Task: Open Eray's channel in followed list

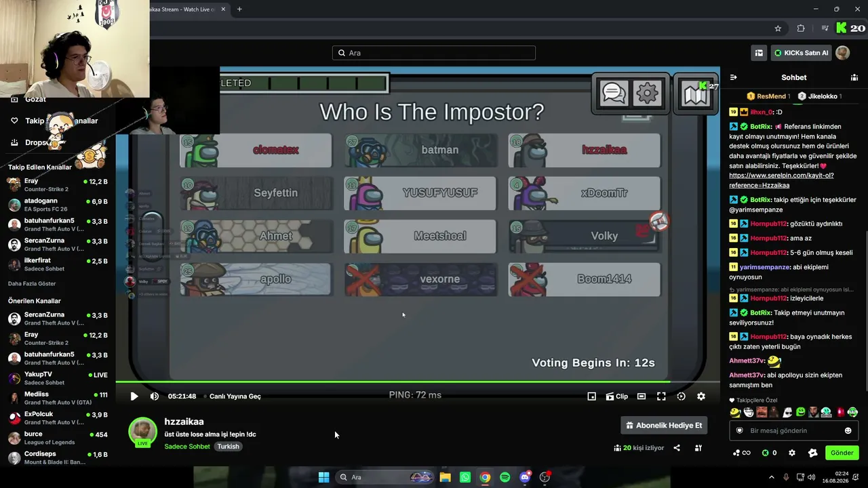Action: point(57,185)
